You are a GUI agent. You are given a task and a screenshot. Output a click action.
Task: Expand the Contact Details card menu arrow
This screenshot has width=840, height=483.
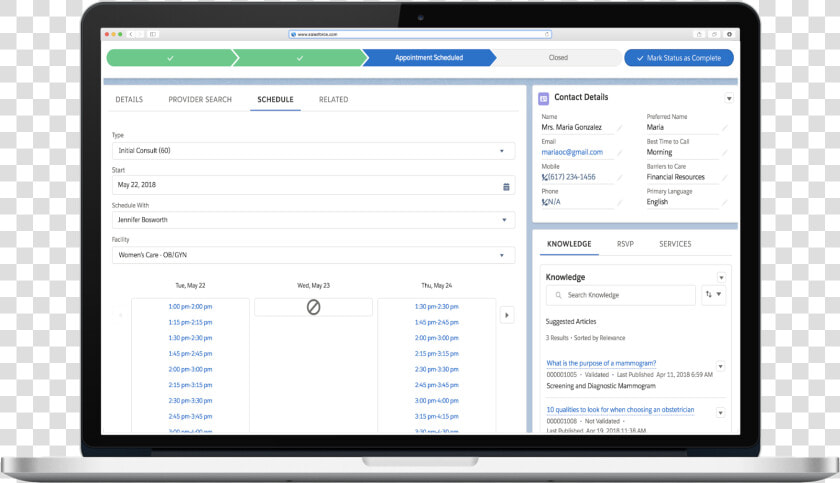tap(729, 99)
